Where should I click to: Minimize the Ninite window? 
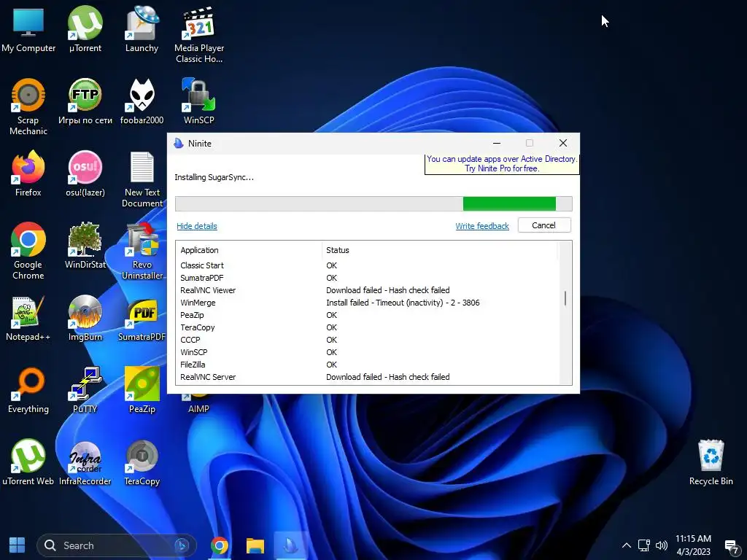[x=497, y=144]
